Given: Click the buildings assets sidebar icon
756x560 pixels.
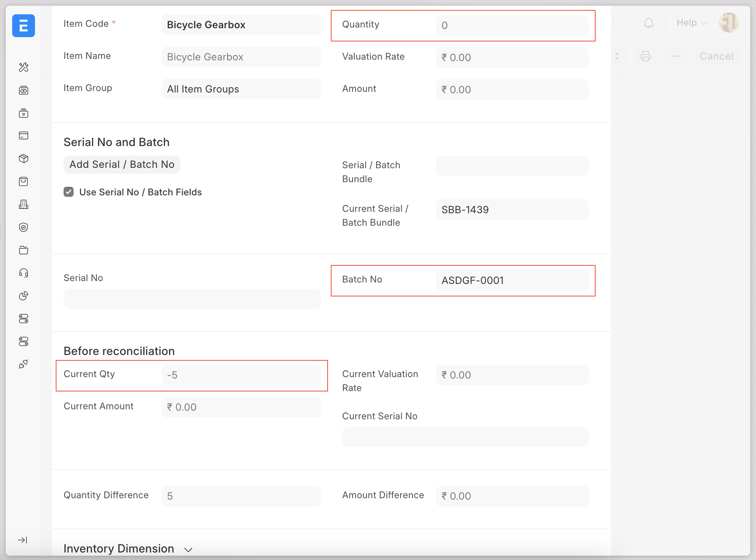Looking at the screenshot, I should click(x=24, y=204).
